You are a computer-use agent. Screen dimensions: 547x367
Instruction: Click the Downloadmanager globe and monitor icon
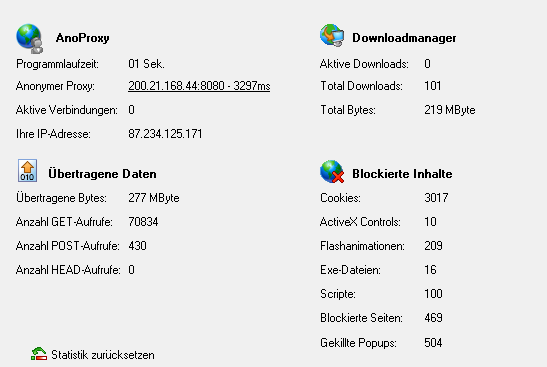pyautogui.click(x=332, y=35)
